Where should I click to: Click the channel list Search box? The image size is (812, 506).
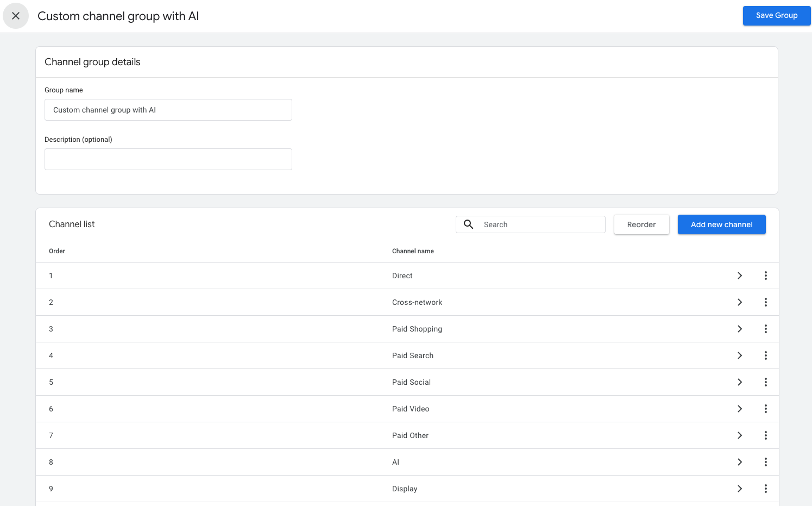point(531,224)
